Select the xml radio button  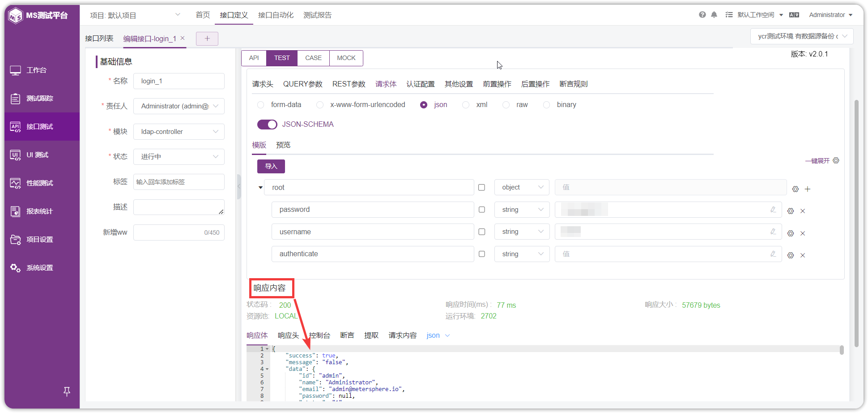[466, 105]
